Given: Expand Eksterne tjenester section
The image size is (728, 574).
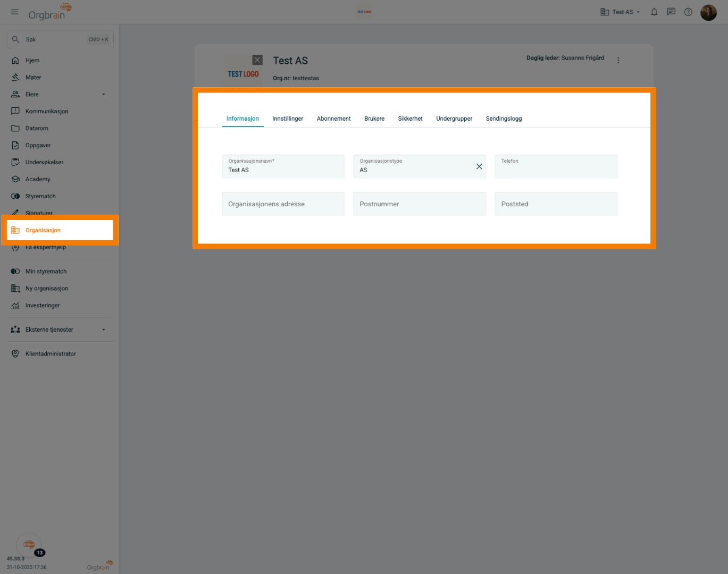Looking at the screenshot, I should [x=104, y=330].
